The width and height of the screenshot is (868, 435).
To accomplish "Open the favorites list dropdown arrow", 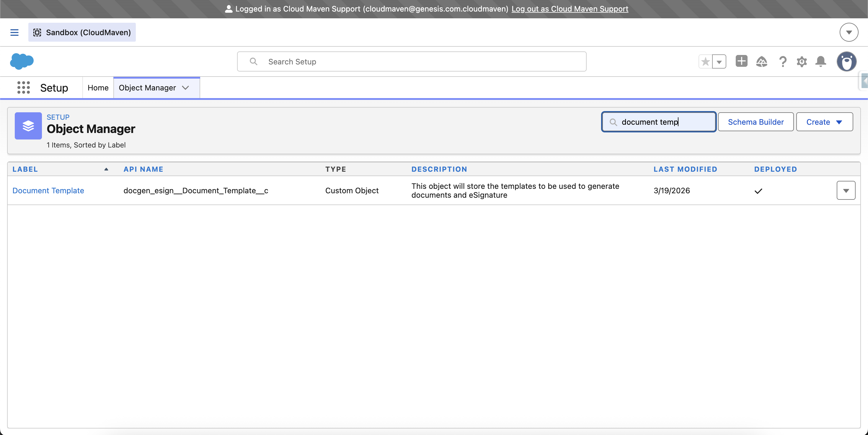I will [x=719, y=62].
